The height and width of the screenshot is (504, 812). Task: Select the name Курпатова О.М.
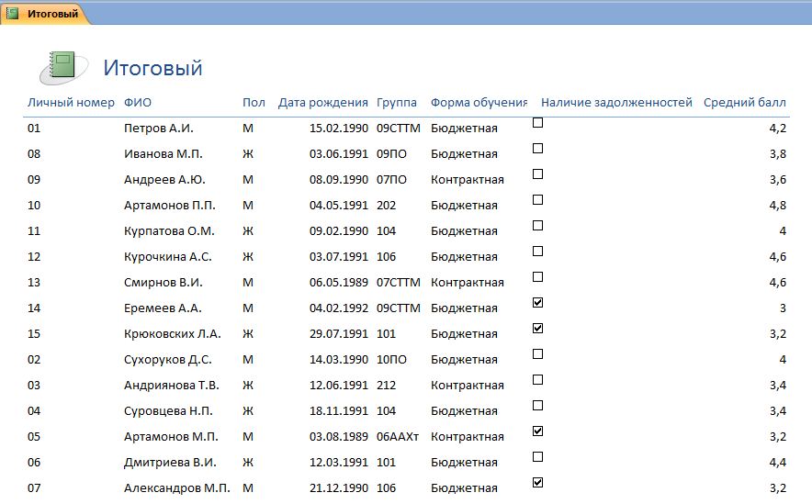(169, 231)
